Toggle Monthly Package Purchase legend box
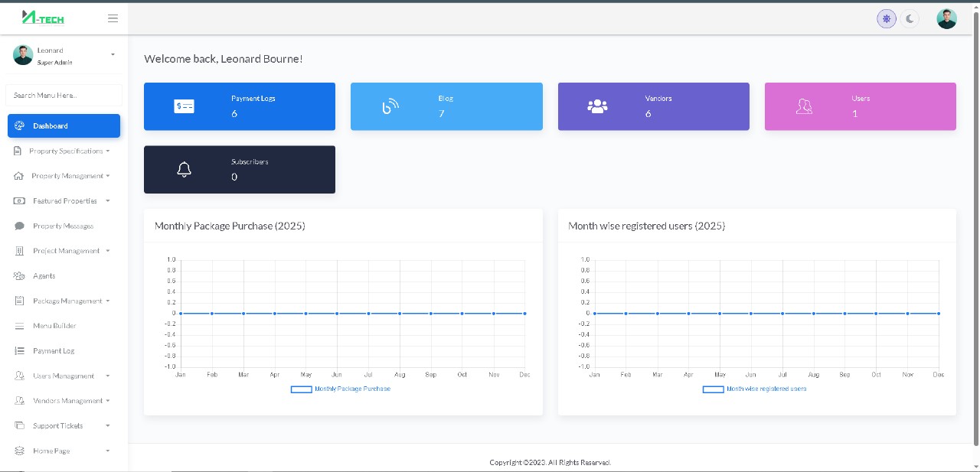 (301, 389)
